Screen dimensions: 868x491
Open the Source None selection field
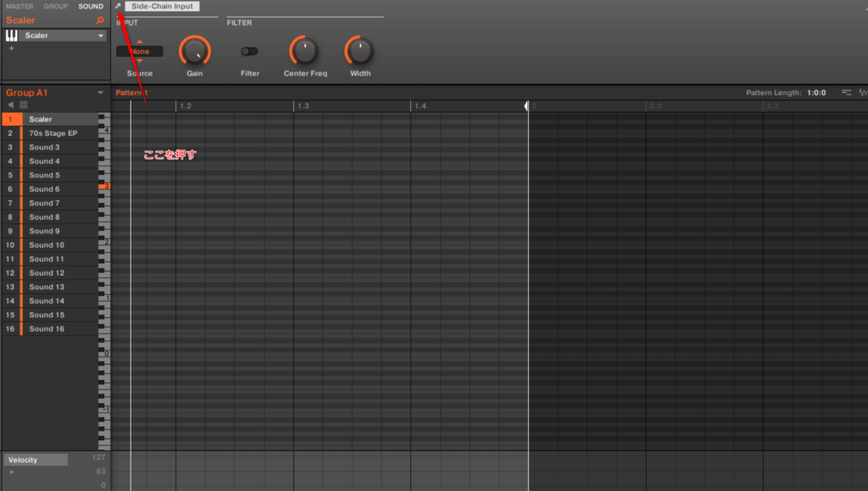(x=140, y=52)
